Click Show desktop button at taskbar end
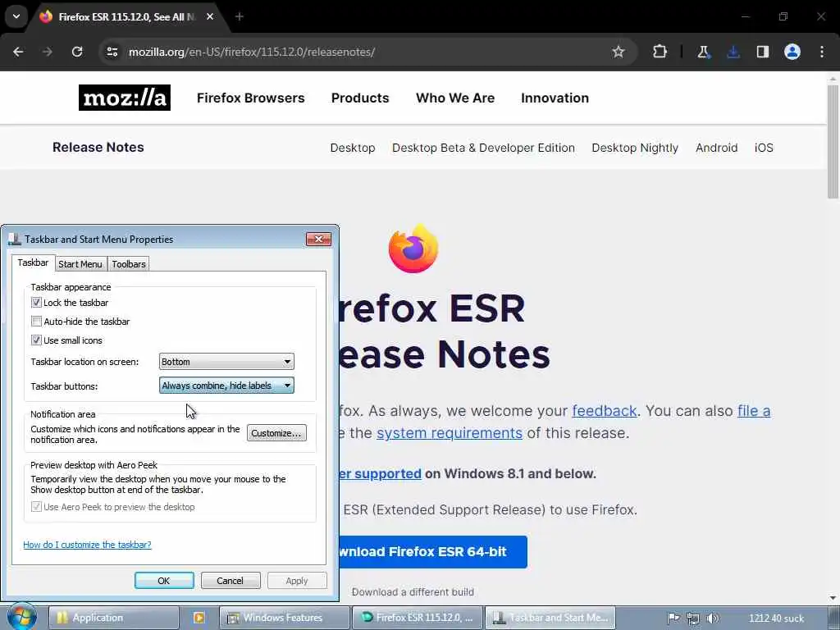The width and height of the screenshot is (840, 630). pyautogui.click(x=833, y=618)
